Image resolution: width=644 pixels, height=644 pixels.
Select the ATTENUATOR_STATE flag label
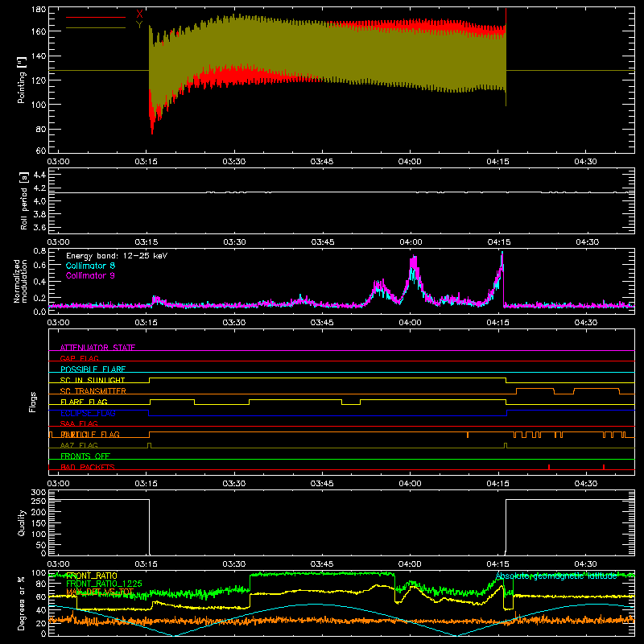[x=97, y=348]
